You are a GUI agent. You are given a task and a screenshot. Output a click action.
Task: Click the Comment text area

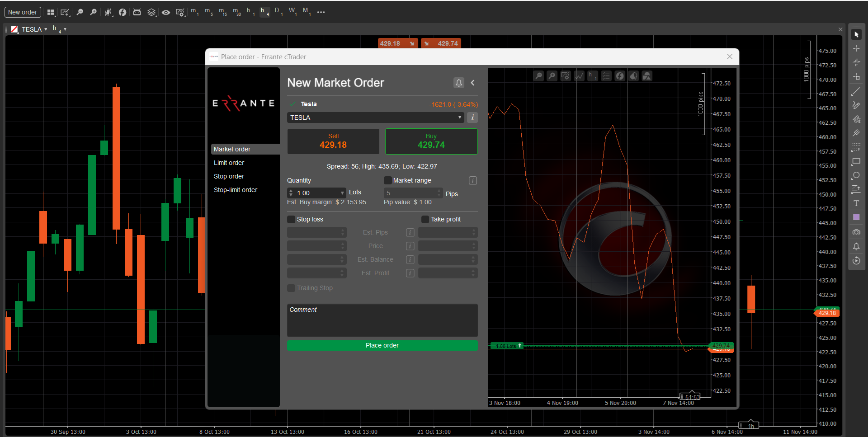pyautogui.click(x=382, y=320)
